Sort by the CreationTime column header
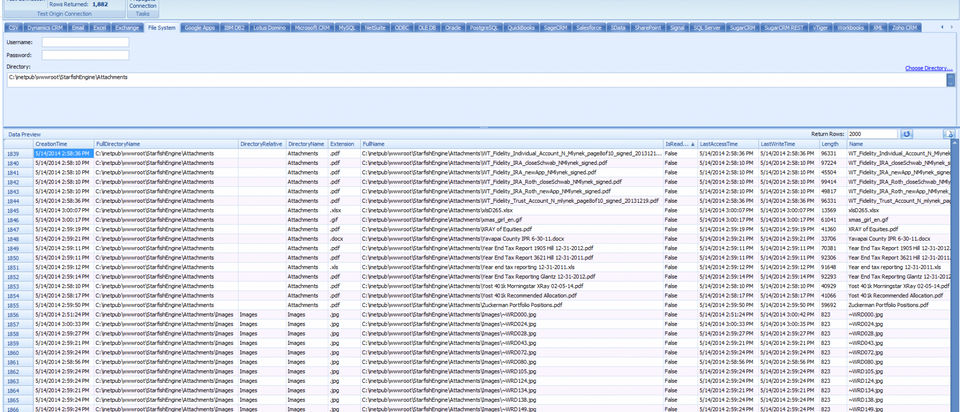This screenshot has height=412, width=960. point(64,144)
